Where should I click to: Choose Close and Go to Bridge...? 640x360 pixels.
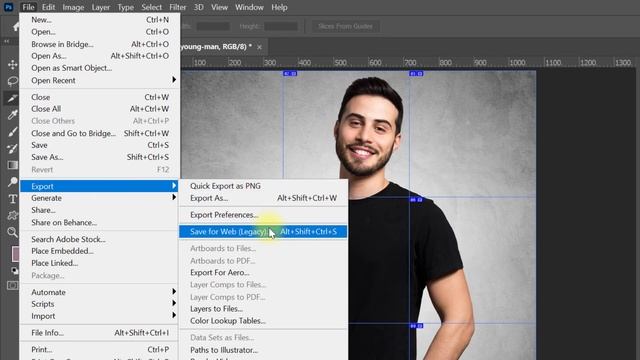(100, 133)
